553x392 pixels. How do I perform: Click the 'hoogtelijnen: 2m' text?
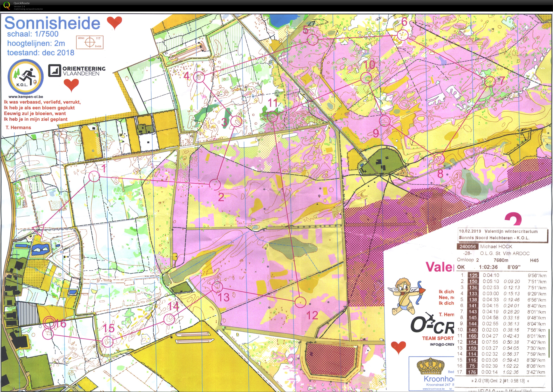pyautogui.click(x=36, y=43)
